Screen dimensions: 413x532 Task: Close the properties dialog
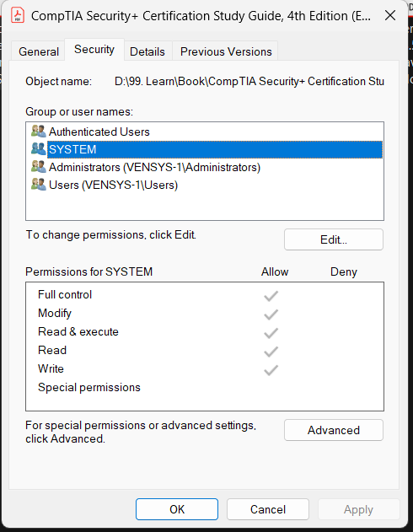pyautogui.click(x=390, y=15)
